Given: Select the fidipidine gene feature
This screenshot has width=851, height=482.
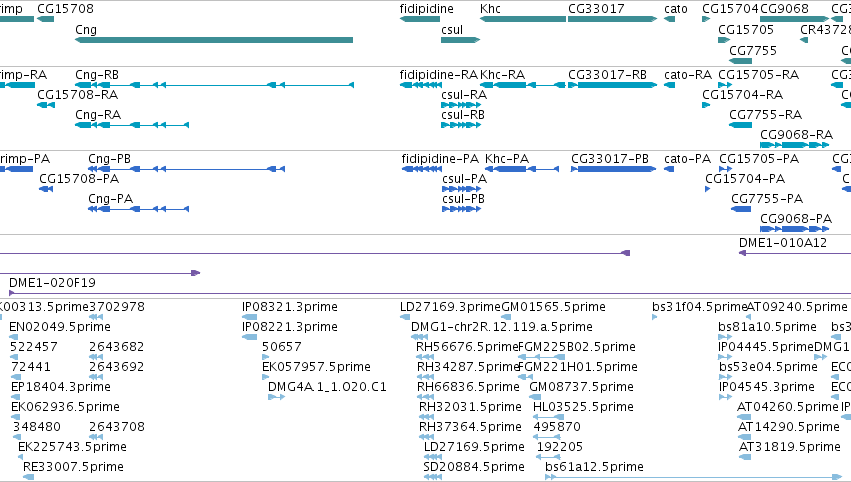Looking at the screenshot, I should point(420,19).
